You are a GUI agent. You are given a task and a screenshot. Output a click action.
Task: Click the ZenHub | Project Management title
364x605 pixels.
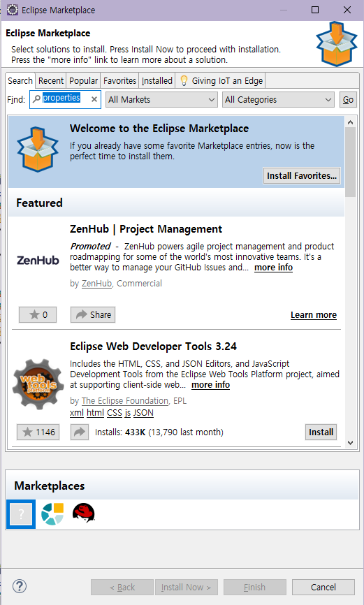click(146, 229)
